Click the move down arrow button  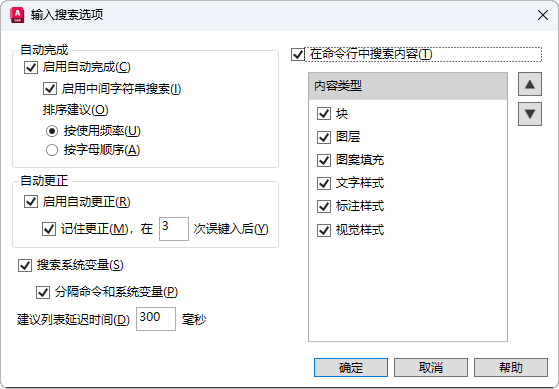(530, 114)
